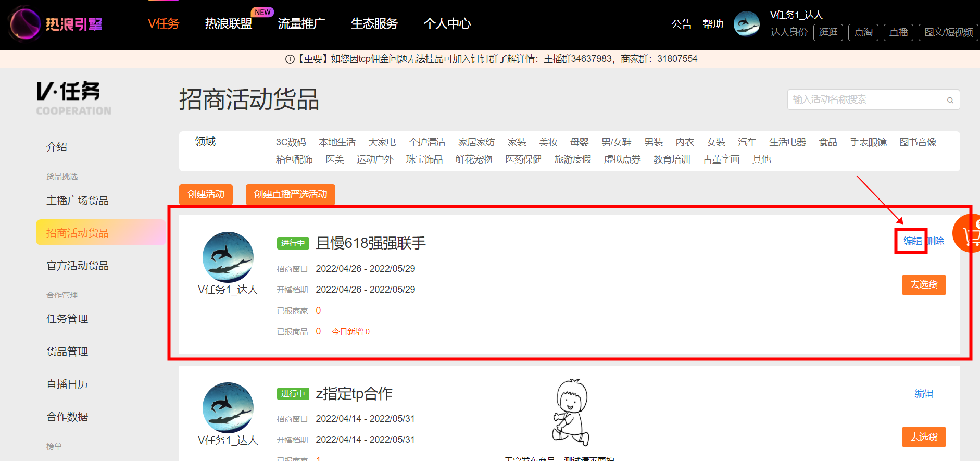The height and width of the screenshot is (461, 980).
Task: Open the 热浪联盟 top menu
Action: [x=228, y=24]
